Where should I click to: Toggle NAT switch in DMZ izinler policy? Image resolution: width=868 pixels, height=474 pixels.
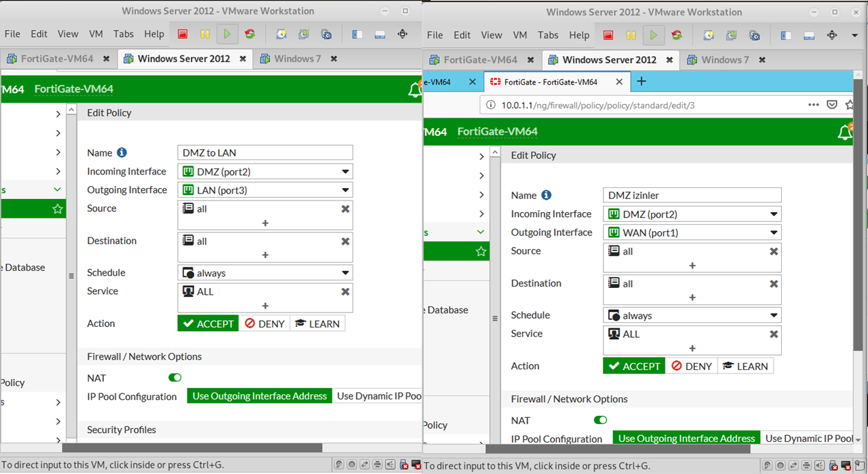coord(600,420)
